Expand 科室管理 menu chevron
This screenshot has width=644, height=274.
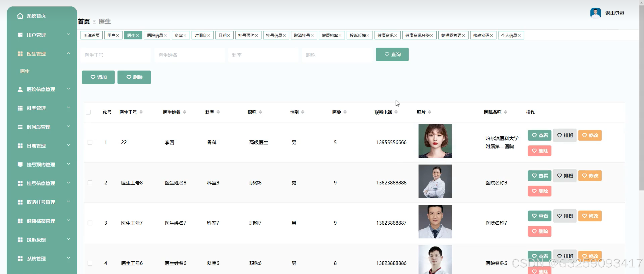pyautogui.click(x=69, y=107)
